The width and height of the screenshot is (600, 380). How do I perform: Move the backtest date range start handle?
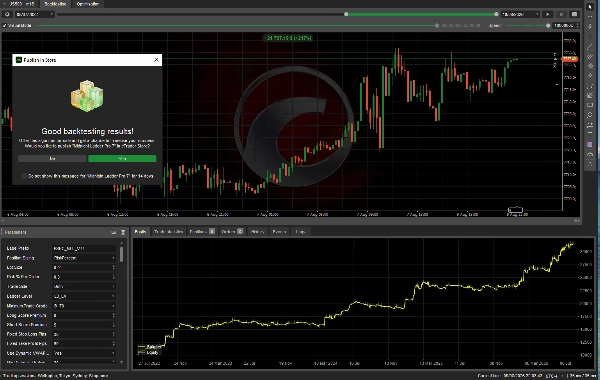point(346,14)
